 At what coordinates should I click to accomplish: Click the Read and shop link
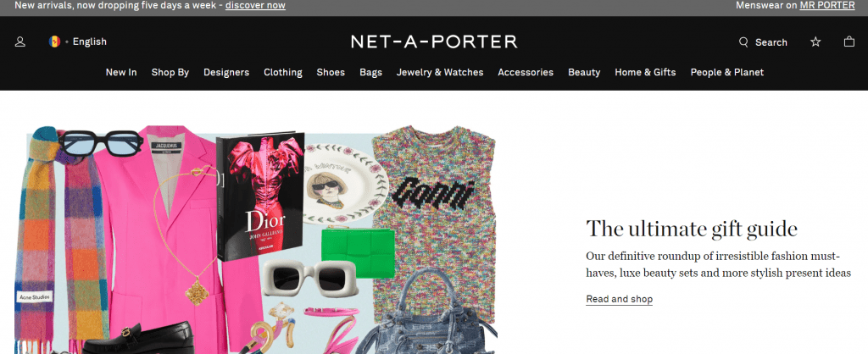(x=619, y=299)
